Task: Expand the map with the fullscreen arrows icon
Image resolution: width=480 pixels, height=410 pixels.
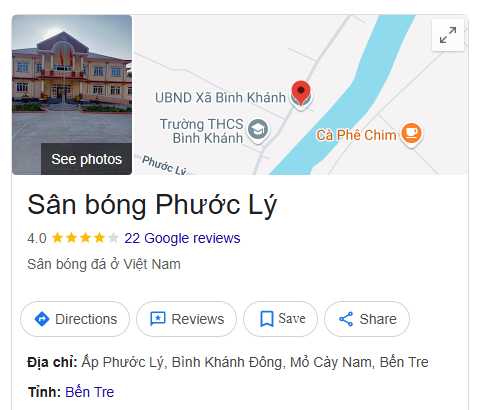Action: click(448, 35)
